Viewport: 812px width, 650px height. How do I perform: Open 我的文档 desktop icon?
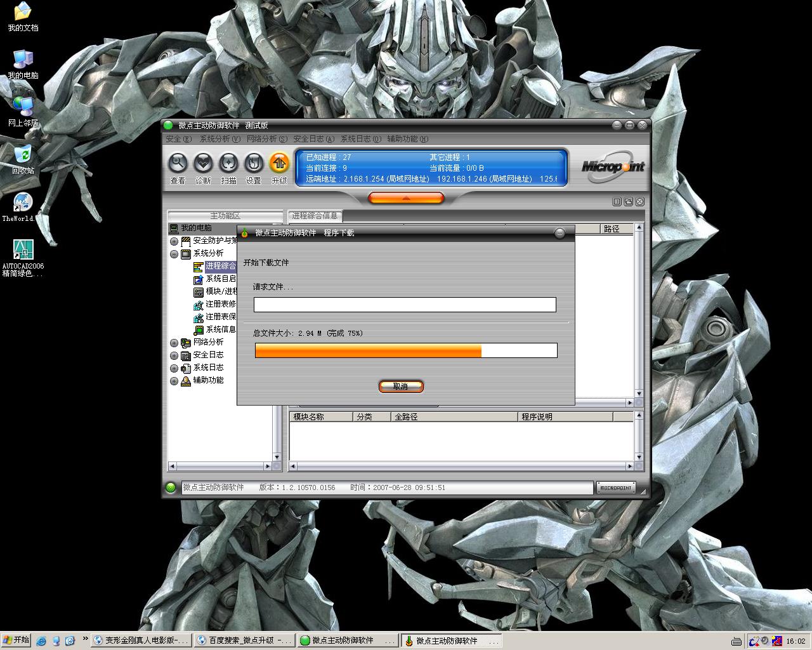(x=23, y=17)
